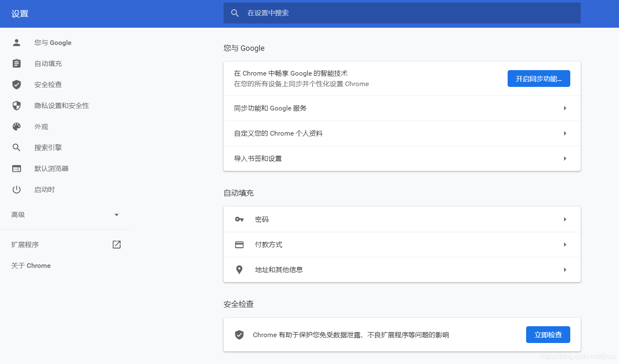Open arrow for 同步功能和 Google 服务
Image resolution: width=619 pixels, height=364 pixels.
(x=565, y=108)
